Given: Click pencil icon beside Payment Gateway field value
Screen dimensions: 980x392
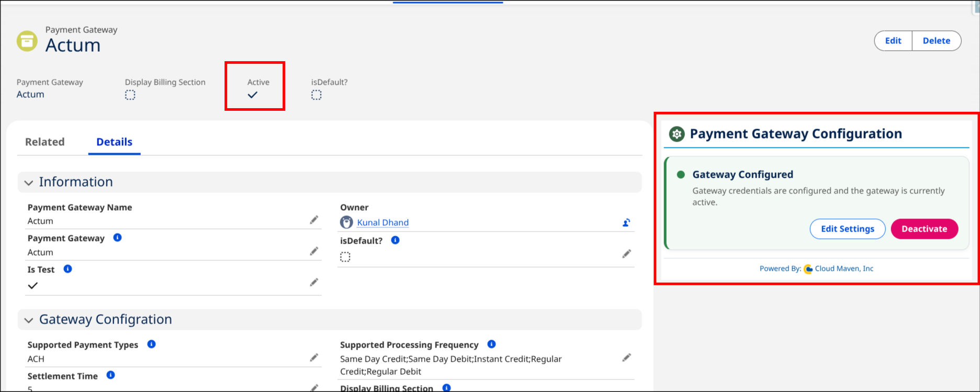Looking at the screenshot, I should (314, 251).
